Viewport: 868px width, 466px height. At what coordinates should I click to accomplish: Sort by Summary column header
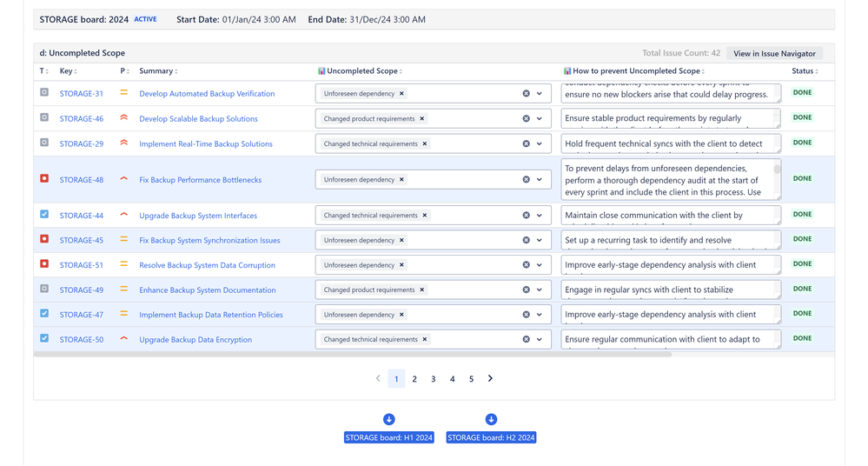pos(158,71)
